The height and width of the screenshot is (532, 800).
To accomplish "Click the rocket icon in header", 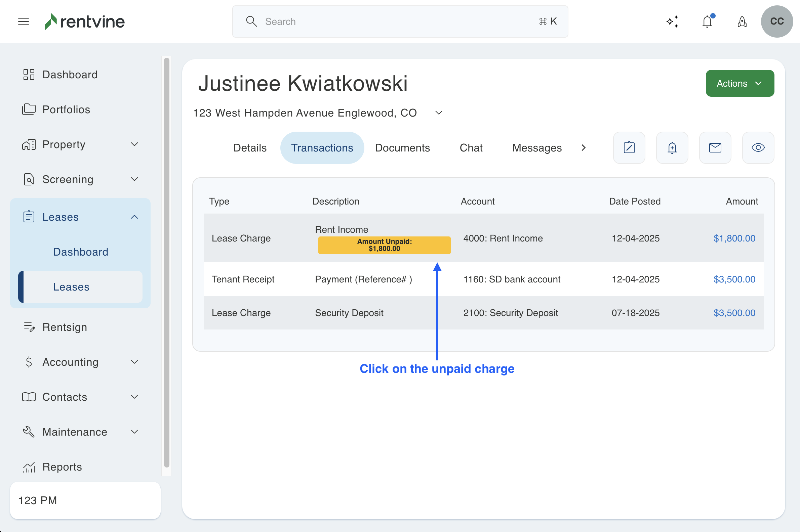I will click(x=742, y=22).
